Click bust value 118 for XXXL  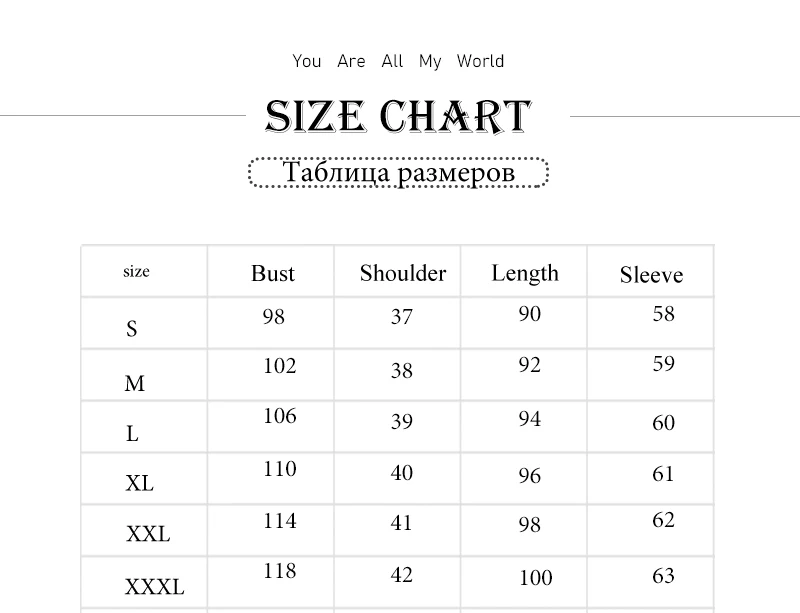click(x=280, y=571)
